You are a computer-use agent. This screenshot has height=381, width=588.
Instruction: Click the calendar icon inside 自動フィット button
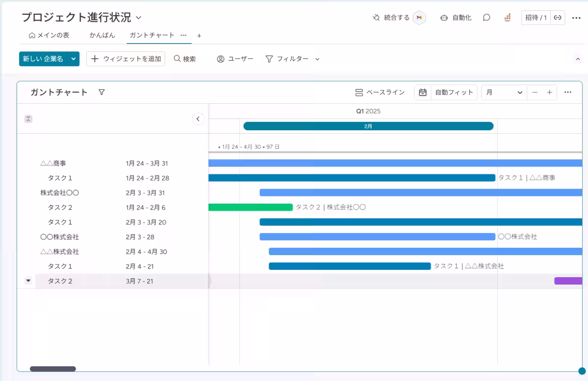tap(422, 92)
